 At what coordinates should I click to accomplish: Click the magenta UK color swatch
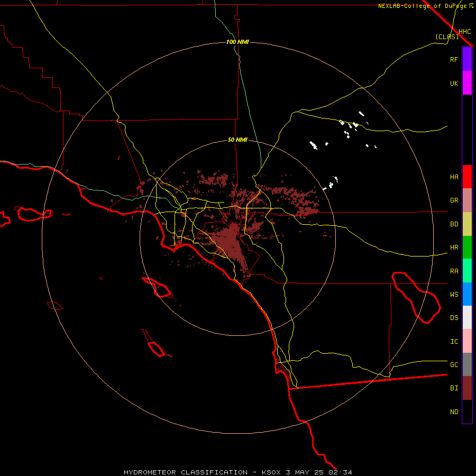point(467,83)
